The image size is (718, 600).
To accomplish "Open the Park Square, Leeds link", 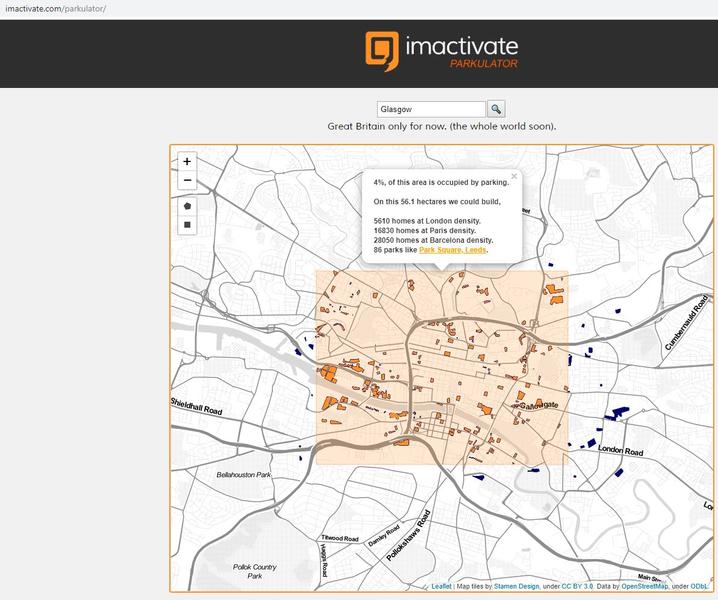I will (453, 250).
